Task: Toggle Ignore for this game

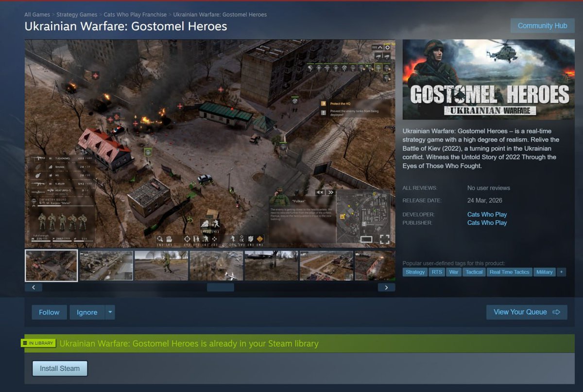Action: point(87,312)
